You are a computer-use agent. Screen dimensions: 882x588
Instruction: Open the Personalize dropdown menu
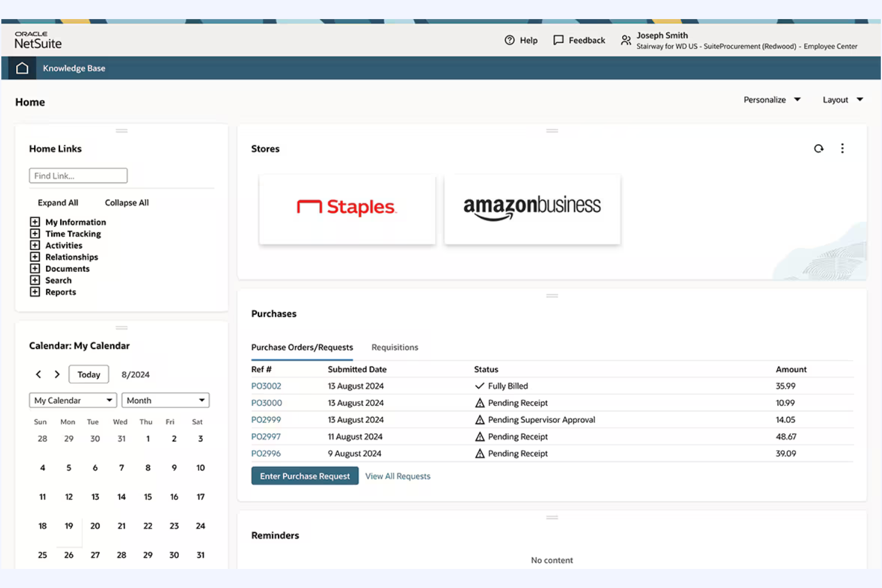(772, 99)
